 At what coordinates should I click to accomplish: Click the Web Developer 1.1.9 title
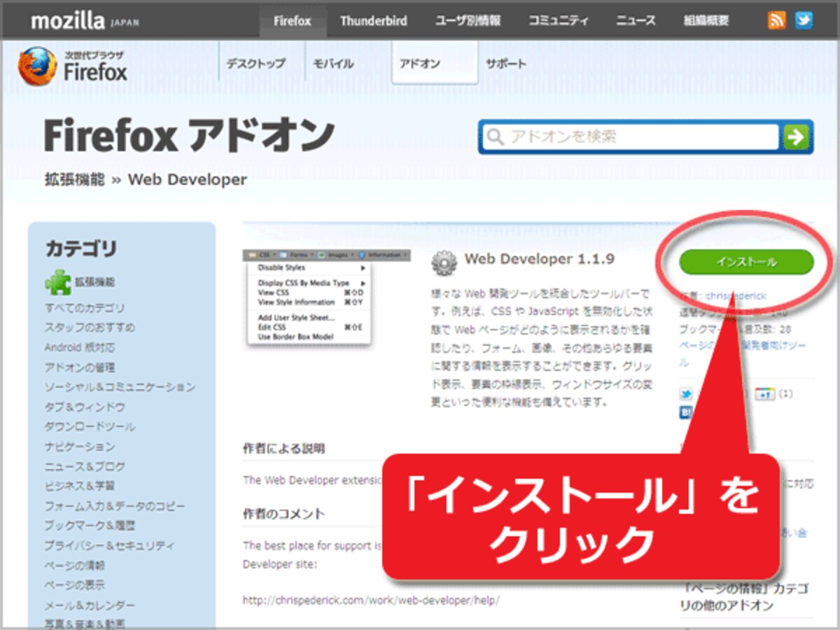coord(540,259)
